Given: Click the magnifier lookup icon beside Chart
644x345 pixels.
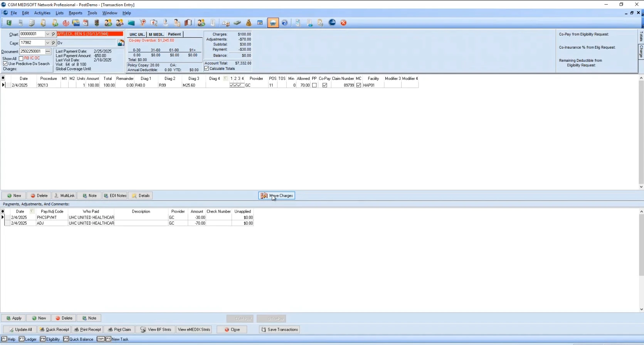Looking at the screenshot, I should tap(54, 34).
